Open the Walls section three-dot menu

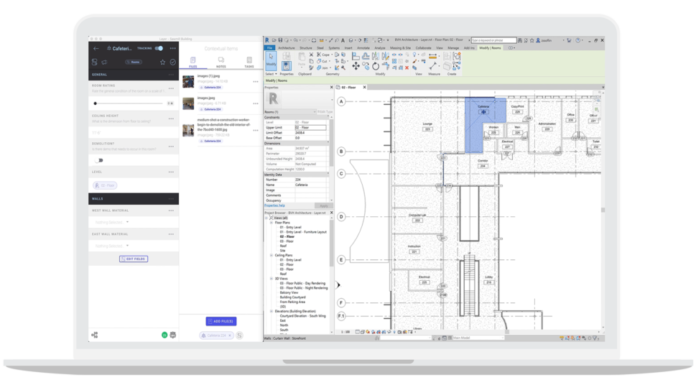tap(171, 198)
